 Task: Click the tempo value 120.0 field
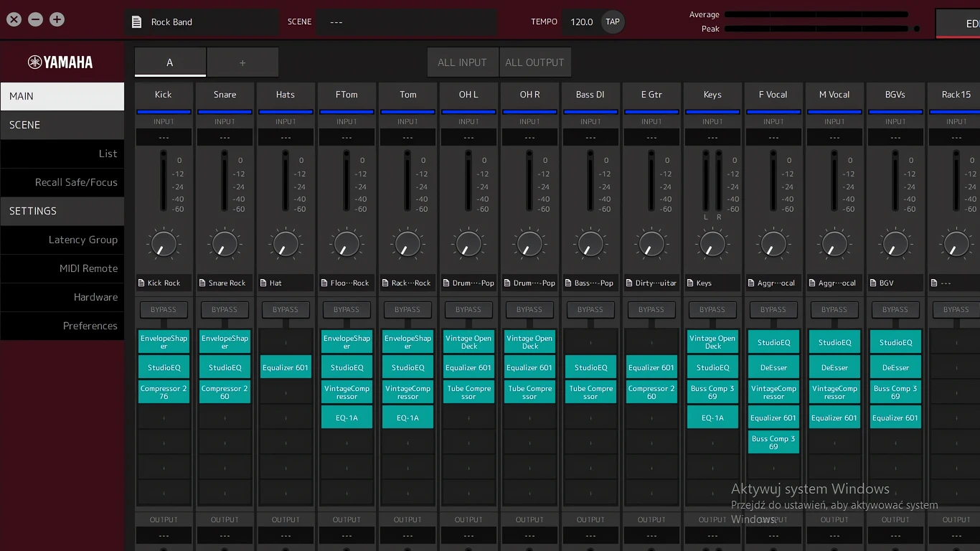coord(581,22)
